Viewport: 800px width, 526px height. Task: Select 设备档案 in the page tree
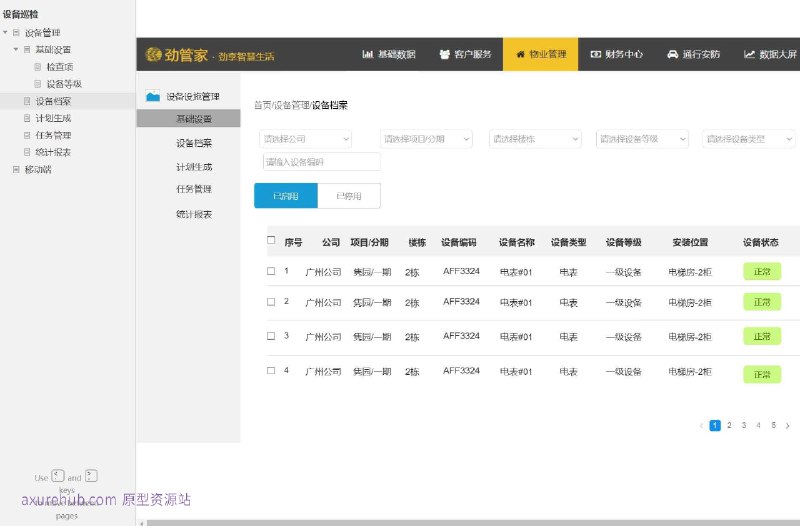53,101
